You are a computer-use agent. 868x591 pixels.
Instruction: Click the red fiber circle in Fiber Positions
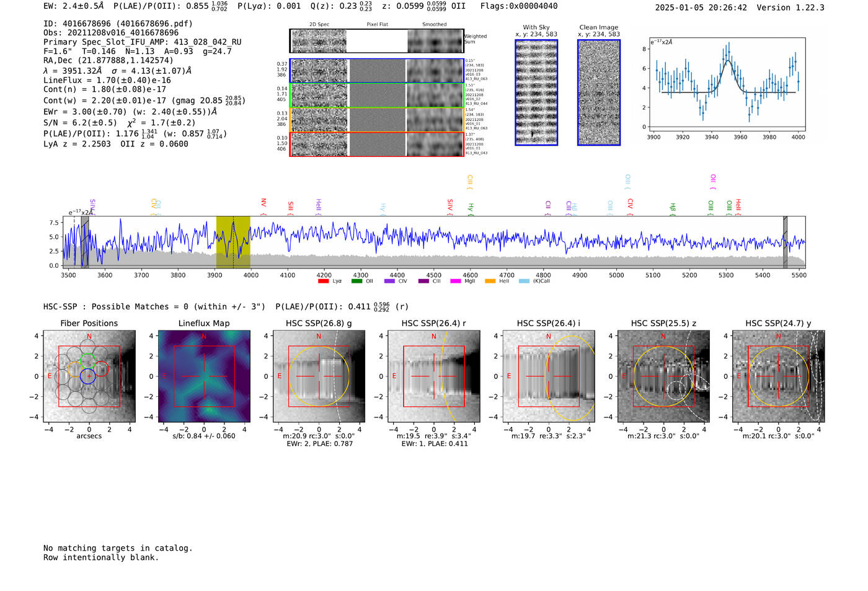[x=100, y=368]
